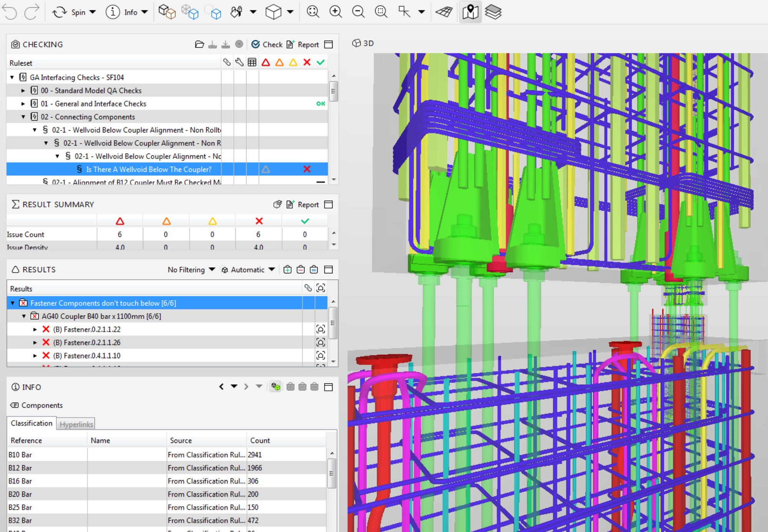Viewport: 768px width, 532px height.
Task: Toggle the red critical severity filter triangle
Action: coord(266,63)
